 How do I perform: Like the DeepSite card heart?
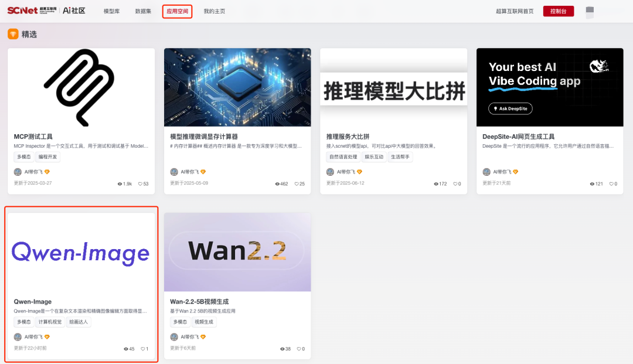(611, 183)
